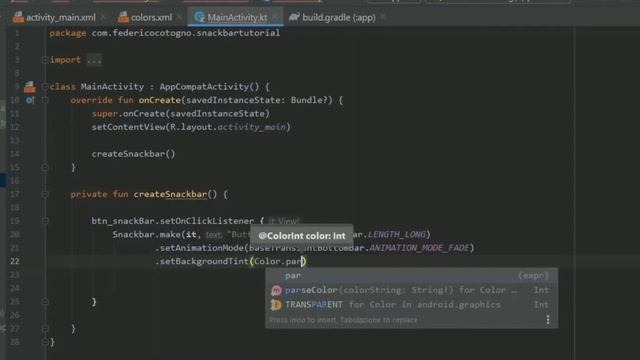Click on the setContentView line
Screen dimensions: 640x360
[191, 127]
